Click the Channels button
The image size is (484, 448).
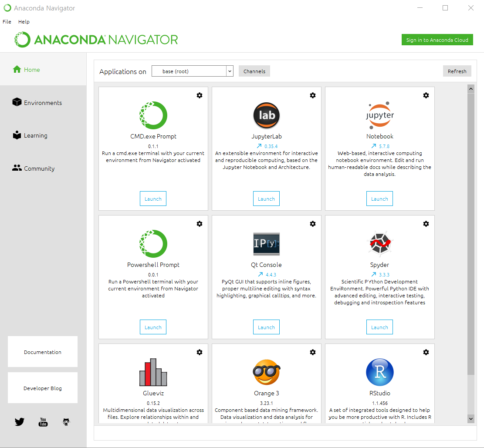click(x=254, y=71)
